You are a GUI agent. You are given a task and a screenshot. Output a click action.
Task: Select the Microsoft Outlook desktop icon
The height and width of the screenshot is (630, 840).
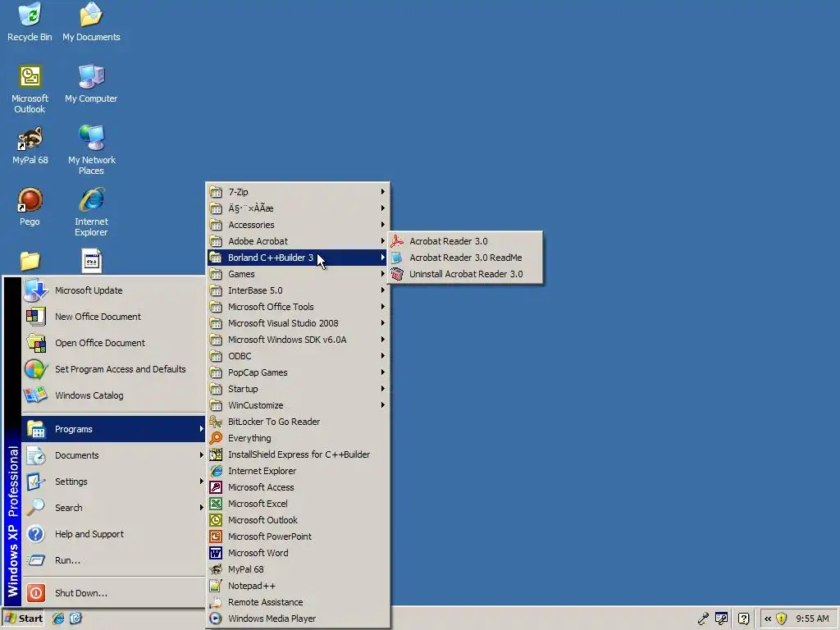[30, 89]
